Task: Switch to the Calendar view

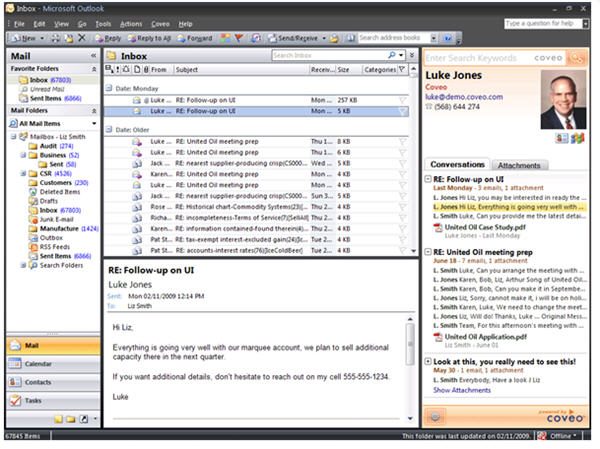Action: point(53,364)
